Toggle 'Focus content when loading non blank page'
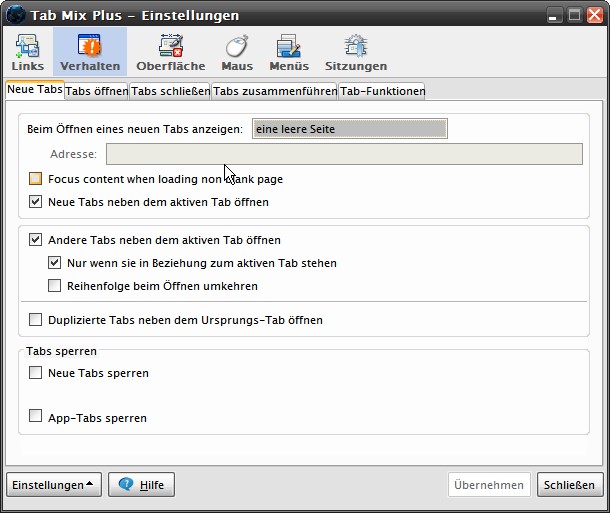 coord(35,179)
